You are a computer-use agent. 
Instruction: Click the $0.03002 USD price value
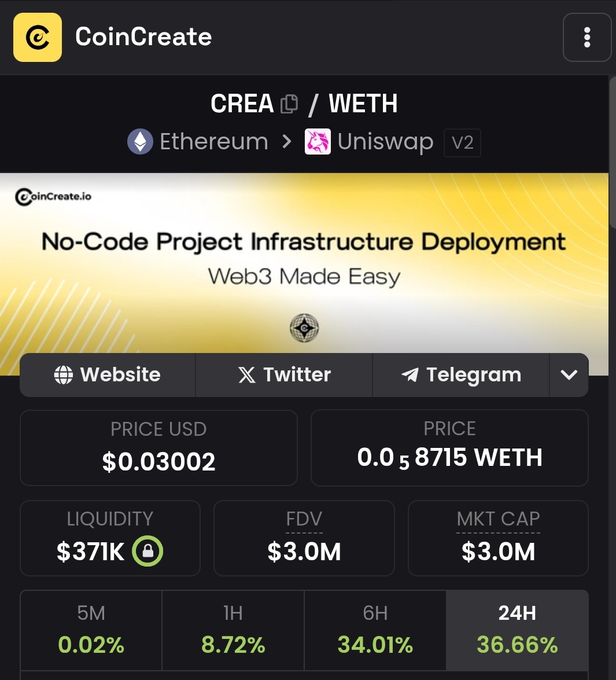[158, 461]
